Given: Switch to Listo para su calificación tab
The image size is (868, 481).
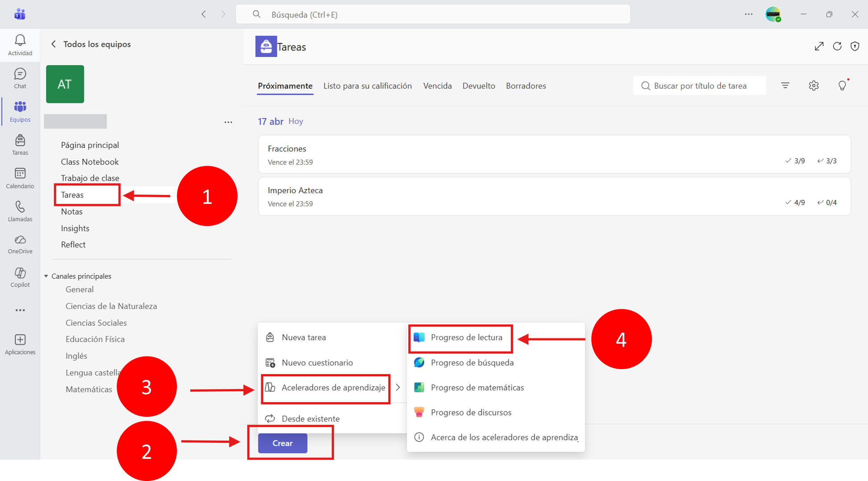Looking at the screenshot, I should coord(368,86).
